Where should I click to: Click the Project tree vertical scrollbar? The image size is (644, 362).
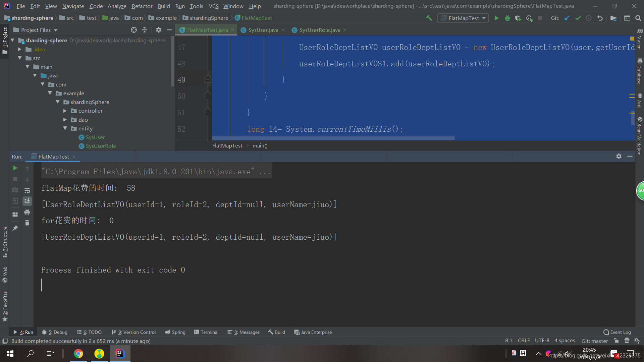tap(172, 61)
